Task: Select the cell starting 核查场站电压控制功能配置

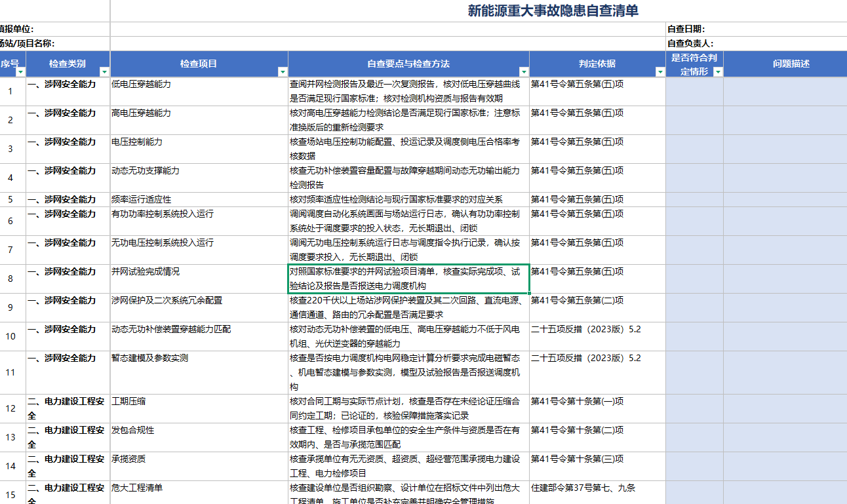Action: [408, 149]
